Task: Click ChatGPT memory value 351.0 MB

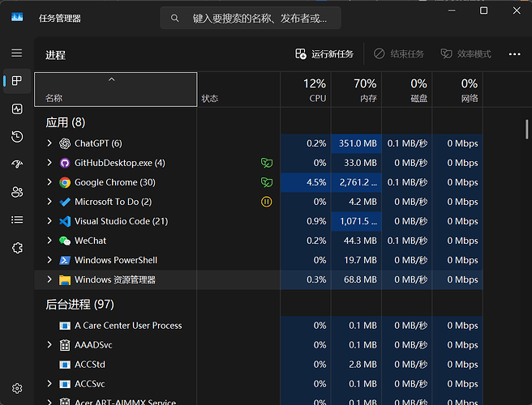Action: (x=358, y=143)
